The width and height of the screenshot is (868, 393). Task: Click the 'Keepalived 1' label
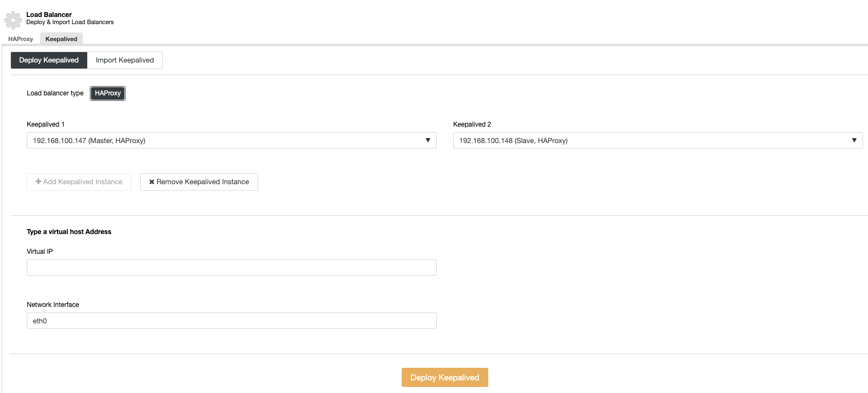pyautogui.click(x=45, y=124)
